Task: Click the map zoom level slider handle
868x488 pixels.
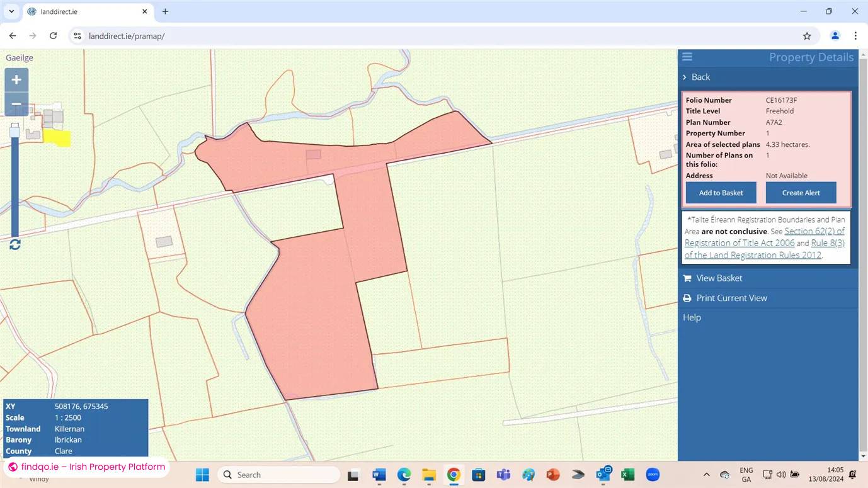Action: (x=15, y=130)
